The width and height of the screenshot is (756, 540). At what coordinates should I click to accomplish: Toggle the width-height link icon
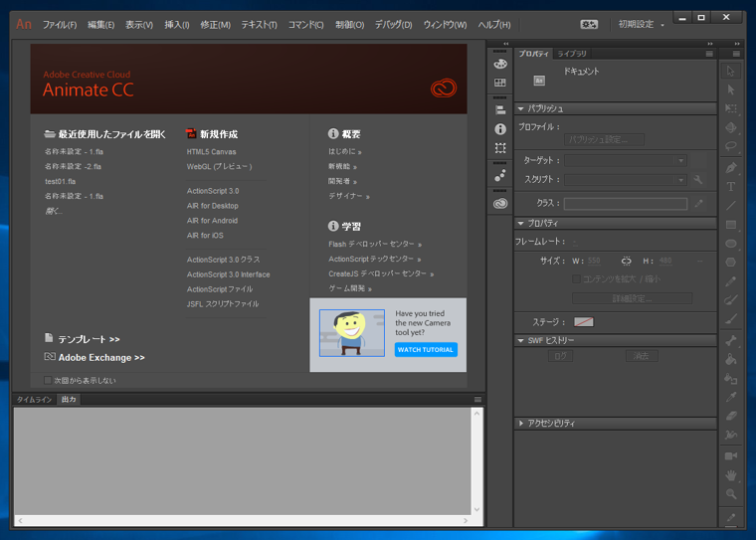point(626,261)
